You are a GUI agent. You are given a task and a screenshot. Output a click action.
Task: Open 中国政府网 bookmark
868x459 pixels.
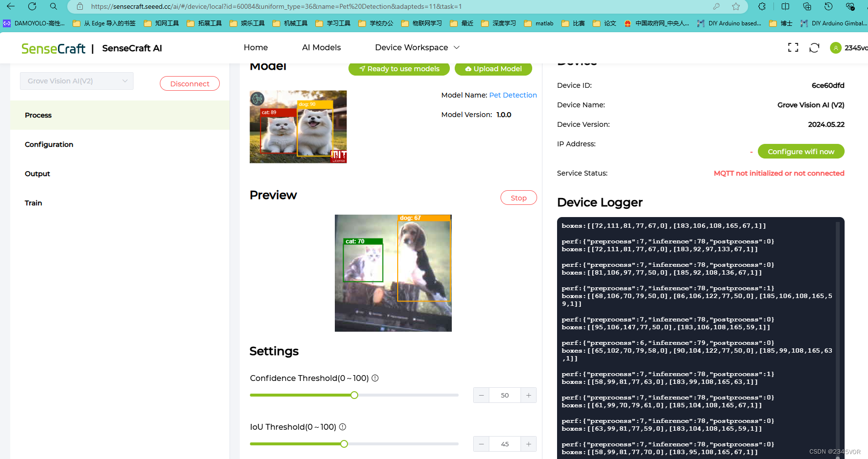[656, 23]
